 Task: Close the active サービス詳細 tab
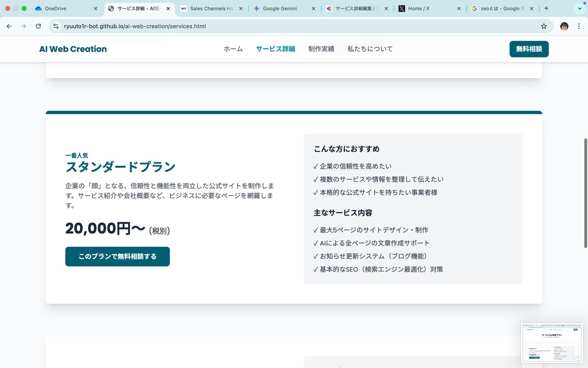(168, 9)
